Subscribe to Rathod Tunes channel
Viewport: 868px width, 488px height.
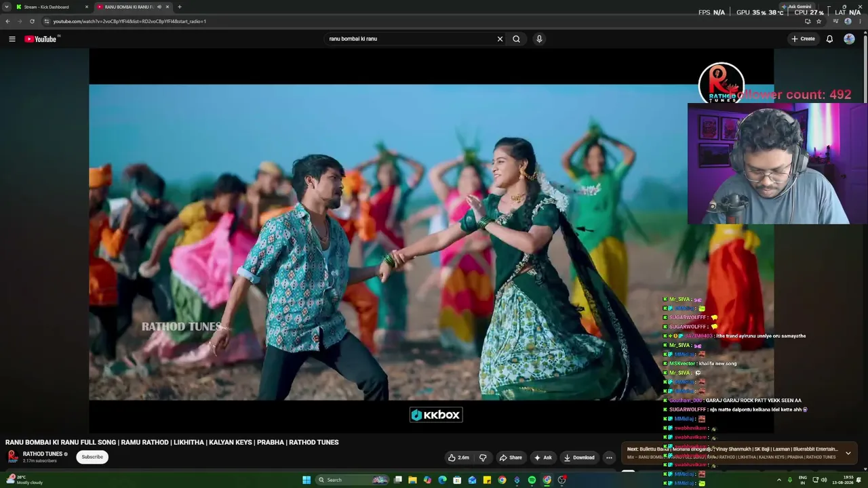92,457
